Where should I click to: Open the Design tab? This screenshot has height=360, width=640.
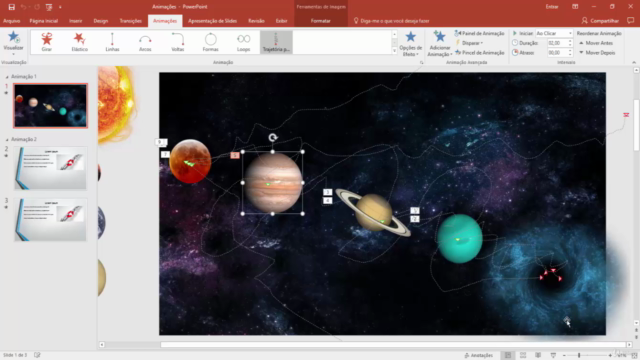101,21
